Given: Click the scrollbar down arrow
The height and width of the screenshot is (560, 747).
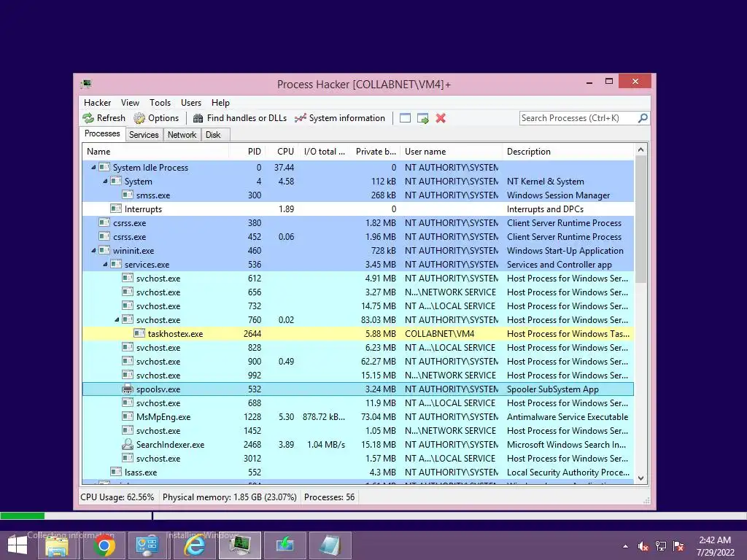Looking at the screenshot, I should coord(640,478).
